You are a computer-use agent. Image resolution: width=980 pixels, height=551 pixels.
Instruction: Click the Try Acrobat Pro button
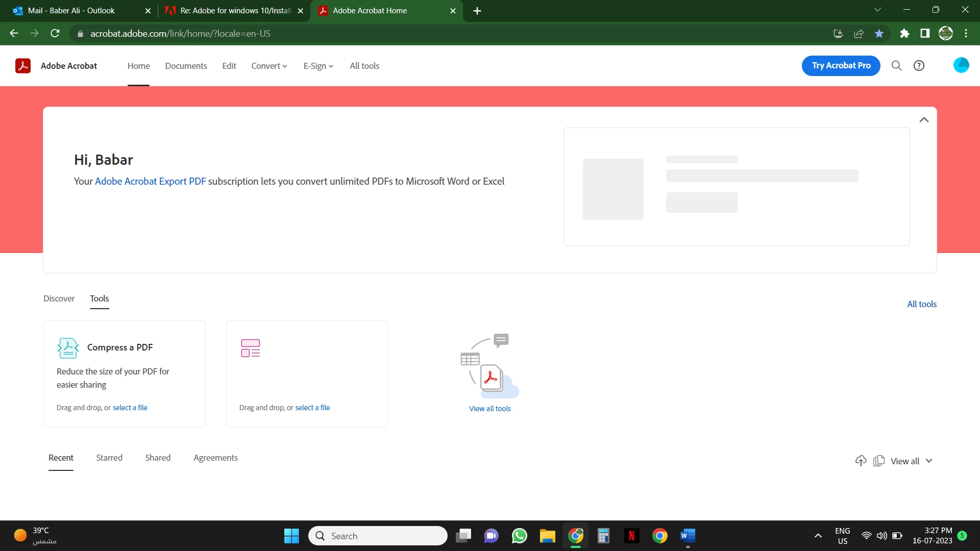(841, 66)
